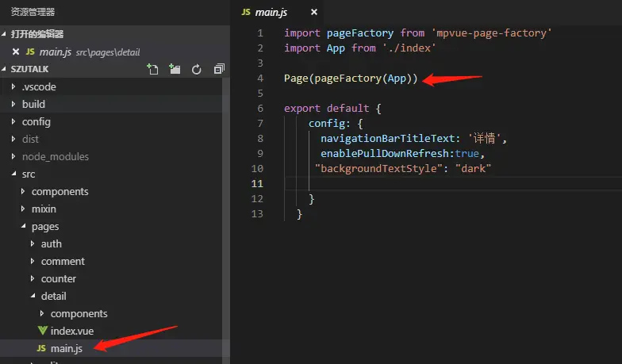622x364 pixels.
Task: Refresh the explorer with the refresh icon
Action: click(x=197, y=70)
